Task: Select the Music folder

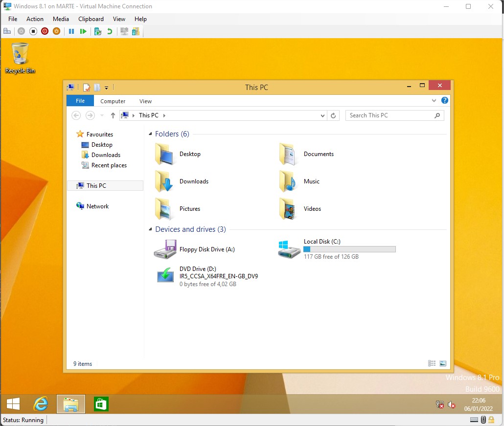Action: pos(299,181)
